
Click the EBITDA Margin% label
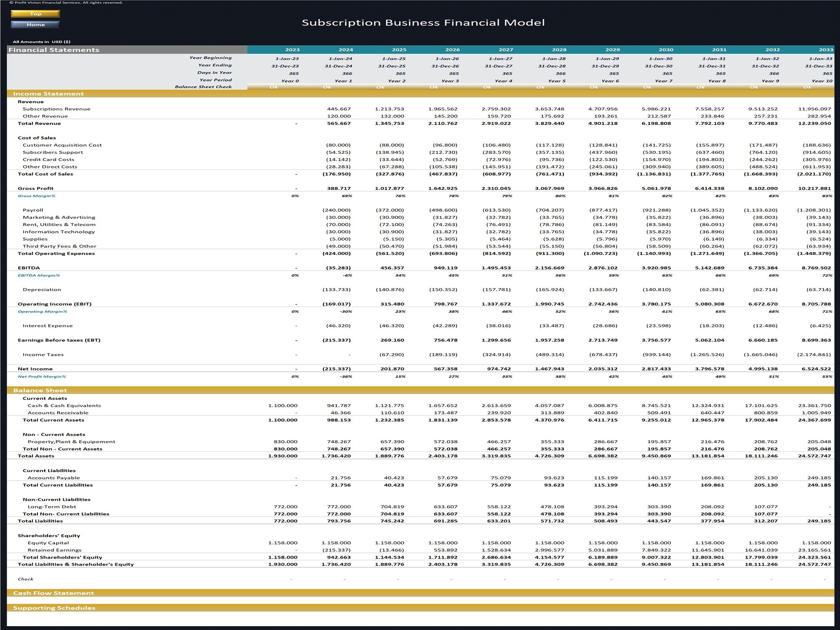(x=39, y=276)
